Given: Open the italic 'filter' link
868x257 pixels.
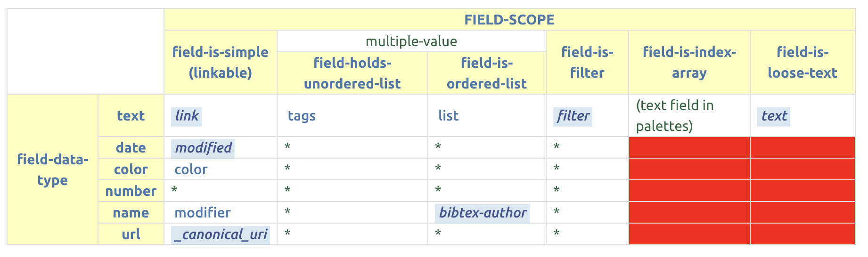Looking at the screenshot, I should pyautogui.click(x=573, y=116).
